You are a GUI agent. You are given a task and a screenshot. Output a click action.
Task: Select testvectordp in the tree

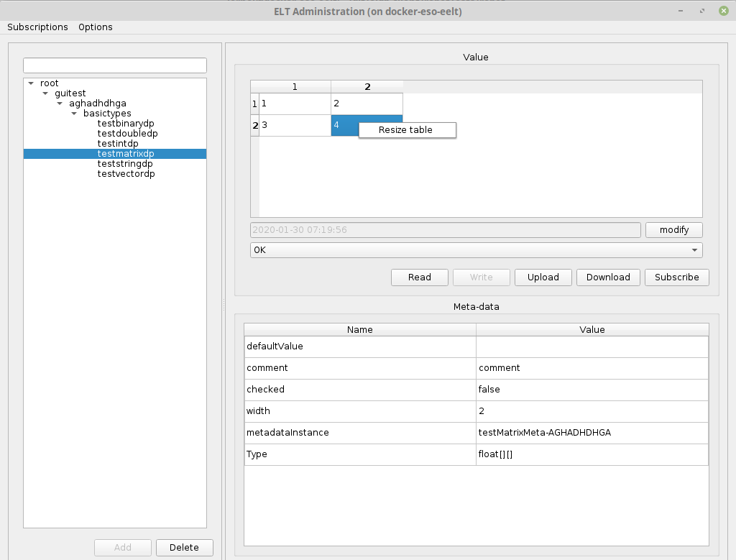pyautogui.click(x=126, y=174)
